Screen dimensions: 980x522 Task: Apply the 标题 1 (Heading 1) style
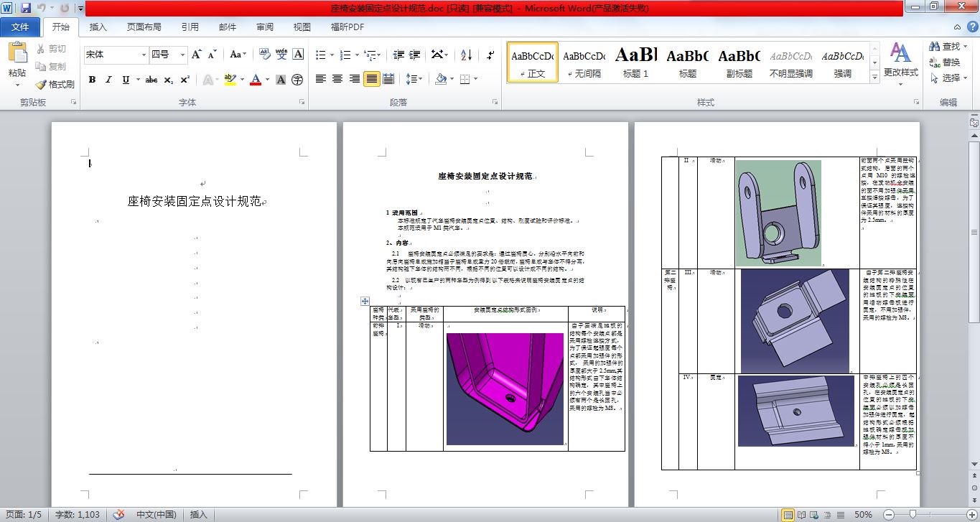point(635,62)
